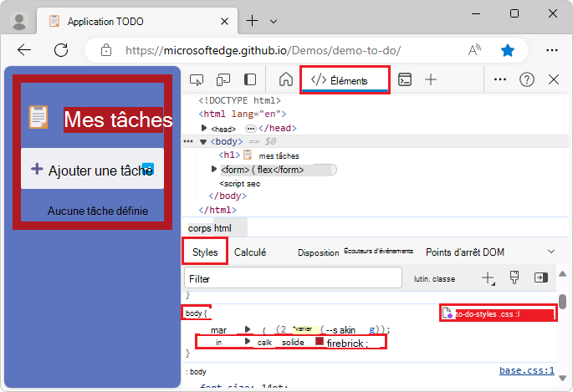573x392 pixels.
Task: Close the DevTools panel
Action: click(554, 79)
